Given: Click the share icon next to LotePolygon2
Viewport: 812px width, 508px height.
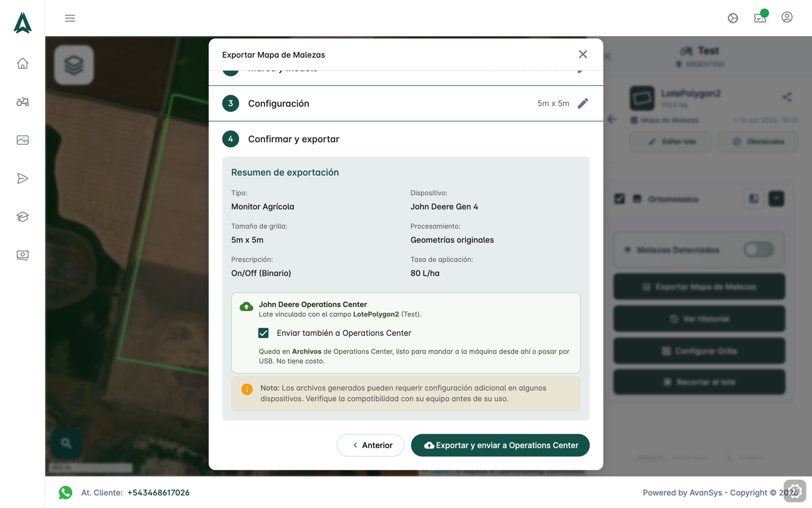Looking at the screenshot, I should pos(787,97).
